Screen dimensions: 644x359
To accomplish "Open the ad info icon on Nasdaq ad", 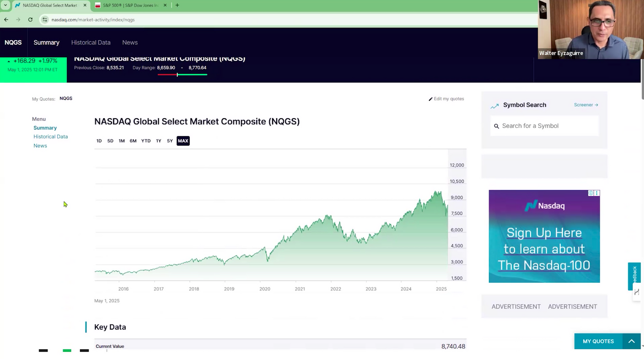I will pos(591,193).
